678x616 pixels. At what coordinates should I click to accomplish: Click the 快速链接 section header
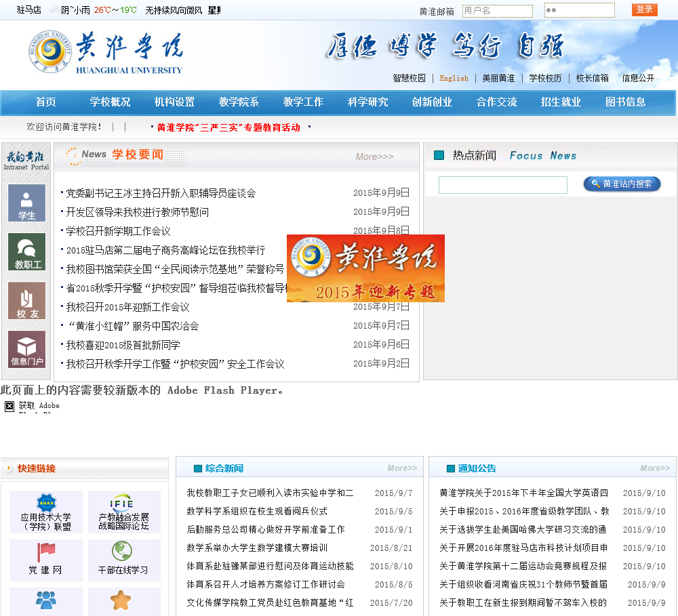(x=37, y=468)
